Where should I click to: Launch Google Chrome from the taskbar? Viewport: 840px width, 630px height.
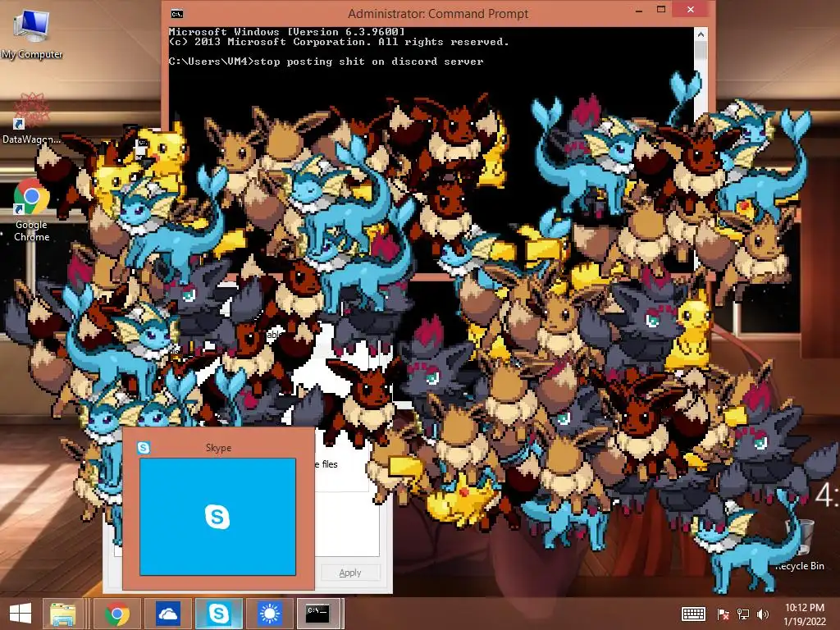click(116, 614)
